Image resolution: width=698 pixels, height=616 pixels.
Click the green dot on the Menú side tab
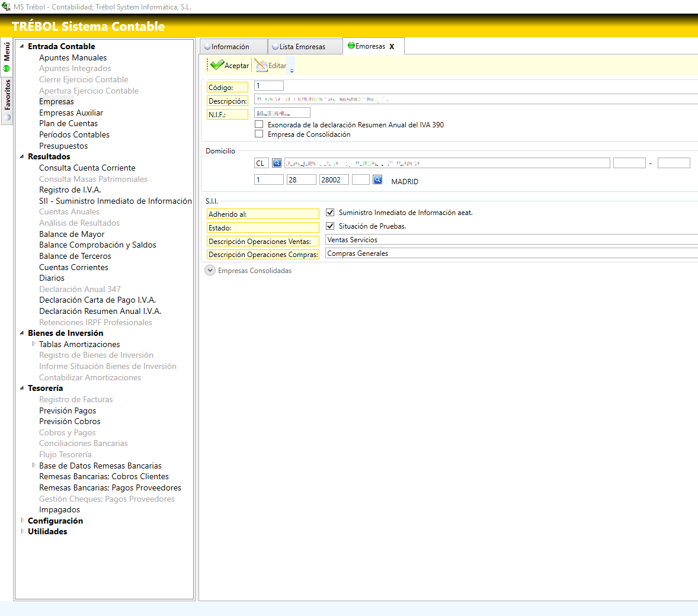pyautogui.click(x=7, y=69)
